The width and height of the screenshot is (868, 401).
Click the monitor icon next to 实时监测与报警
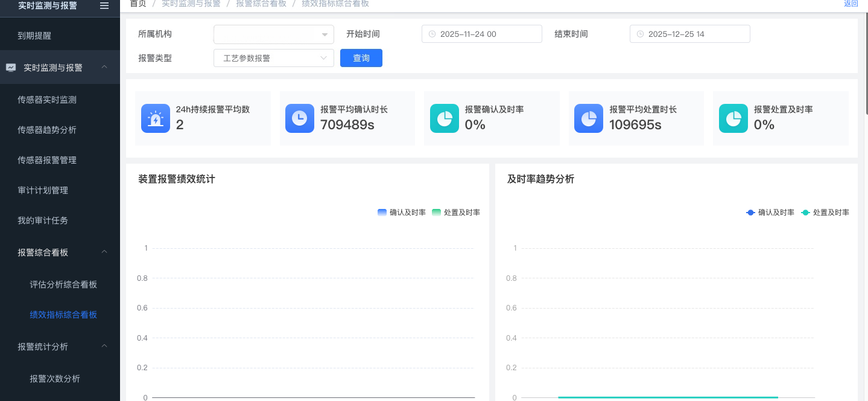pos(11,68)
